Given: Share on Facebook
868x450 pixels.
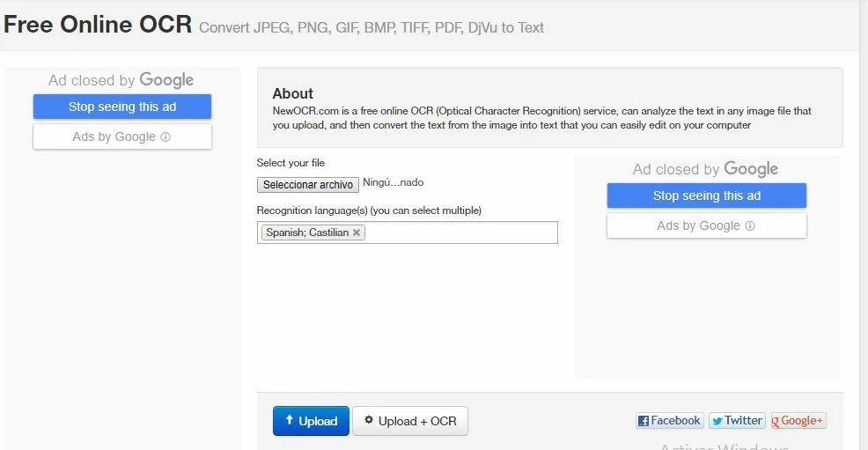Looking at the screenshot, I should [670, 421].
